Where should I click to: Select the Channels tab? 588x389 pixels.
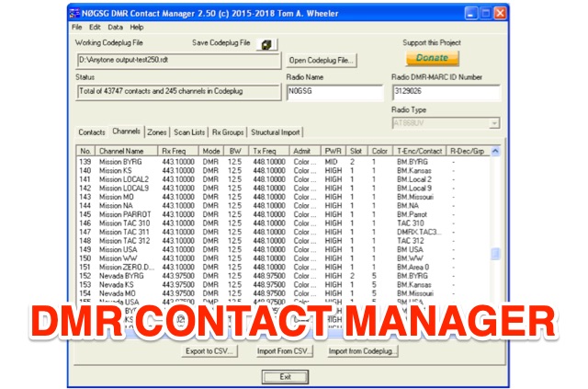(127, 132)
